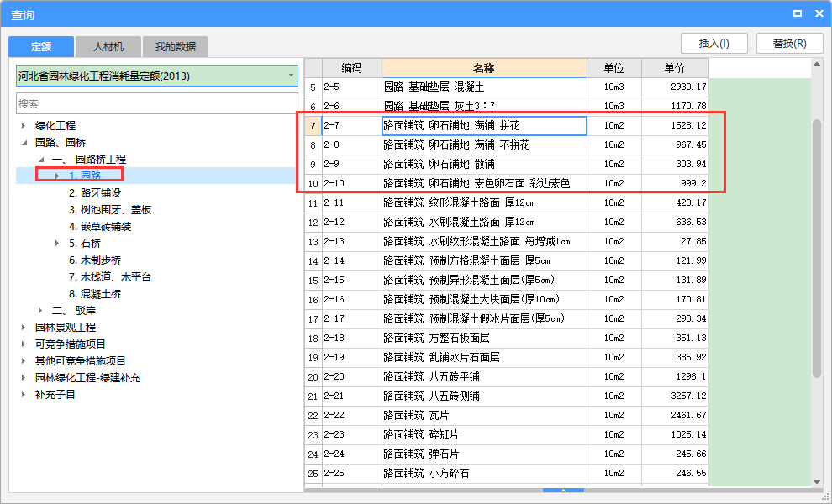The height and width of the screenshot is (504, 832).
Task: Select 7. 木栈道、木平台 tree item
Action: pyautogui.click(x=110, y=277)
